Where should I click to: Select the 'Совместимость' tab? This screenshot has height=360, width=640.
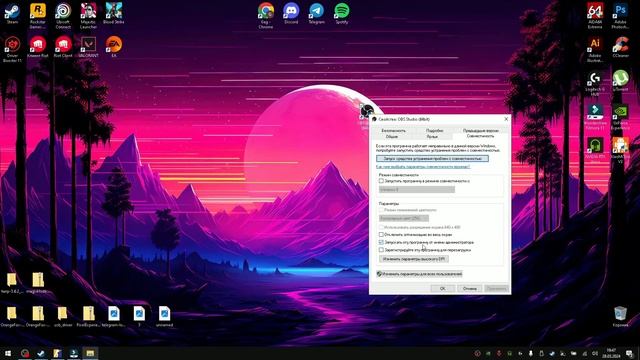point(480,136)
